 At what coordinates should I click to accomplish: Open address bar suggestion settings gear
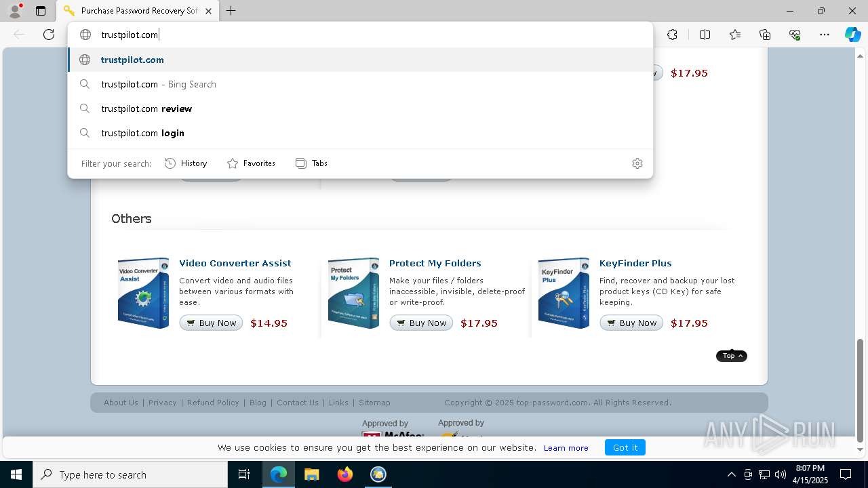pos(637,163)
